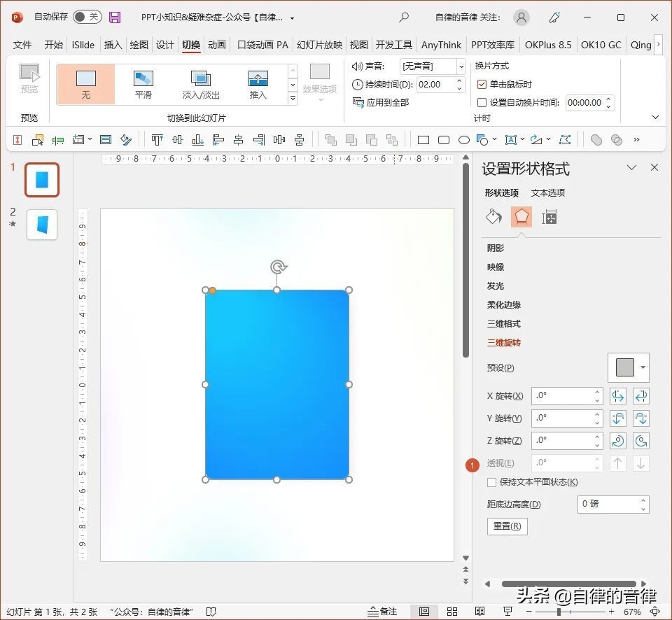Click the Size & Properties icon
The height and width of the screenshot is (620, 672).
[549, 217]
